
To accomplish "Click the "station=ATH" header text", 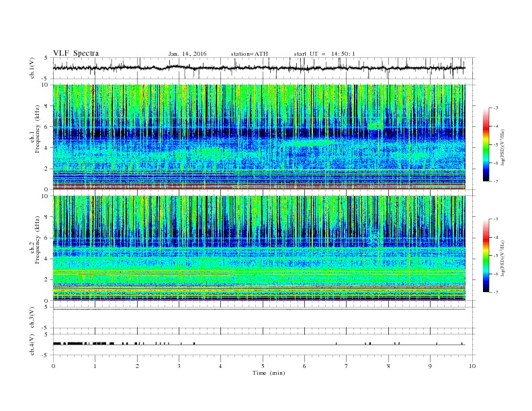I will click(249, 54).
